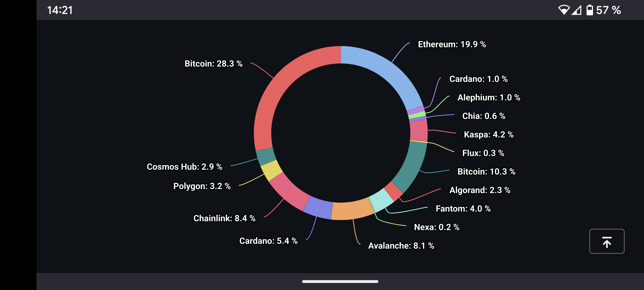Select the "Alephium: 1.0 %" label

coord(489,97)
